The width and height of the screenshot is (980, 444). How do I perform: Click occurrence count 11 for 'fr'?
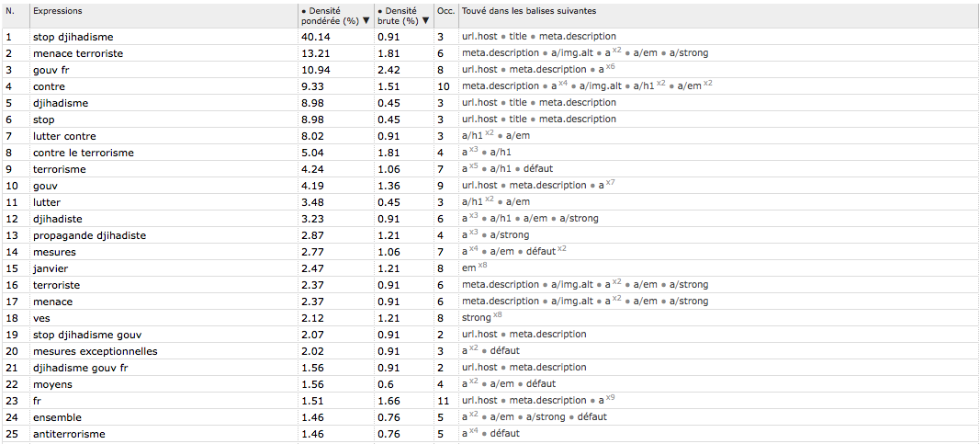[x=445, y=400]
